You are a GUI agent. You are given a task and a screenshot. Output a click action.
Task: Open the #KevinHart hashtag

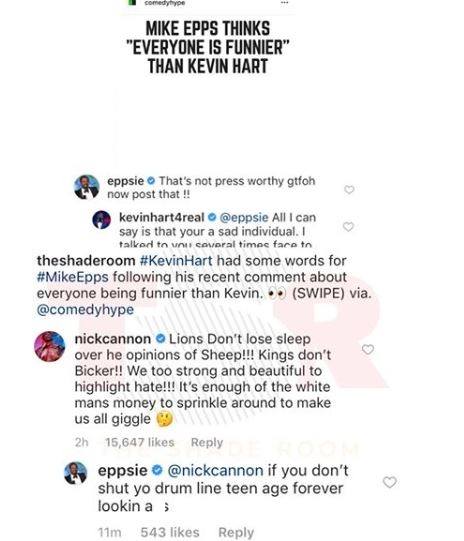[x=176, y=260]
